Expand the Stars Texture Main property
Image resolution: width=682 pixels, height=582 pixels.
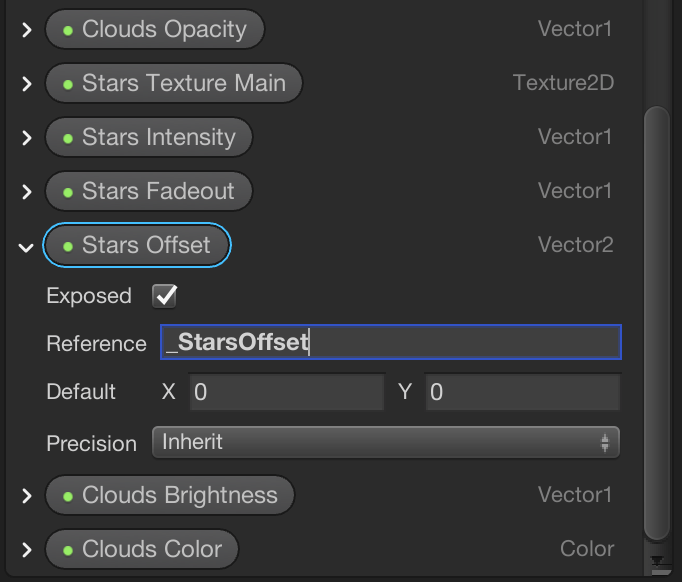[27, 84]
